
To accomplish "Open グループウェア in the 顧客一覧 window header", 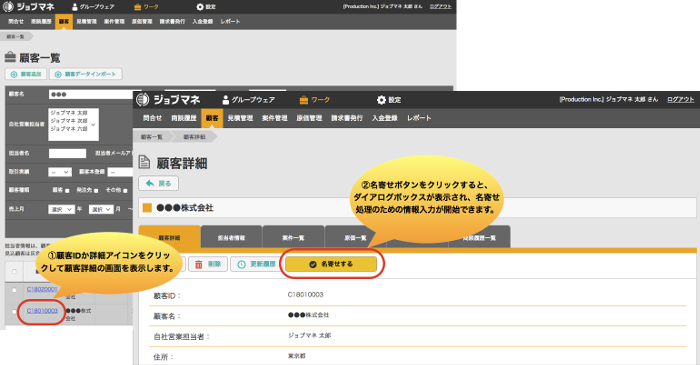I will coord(93,7).
